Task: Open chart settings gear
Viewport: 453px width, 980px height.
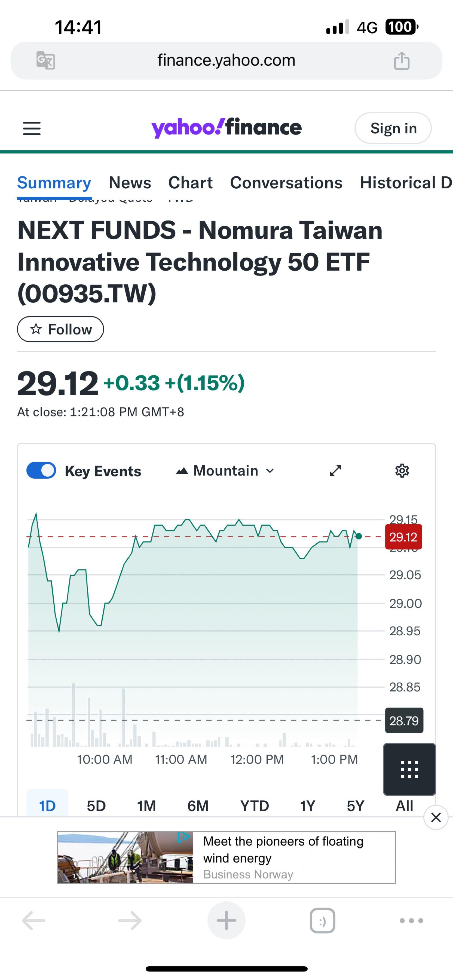Action: point(402,471)
